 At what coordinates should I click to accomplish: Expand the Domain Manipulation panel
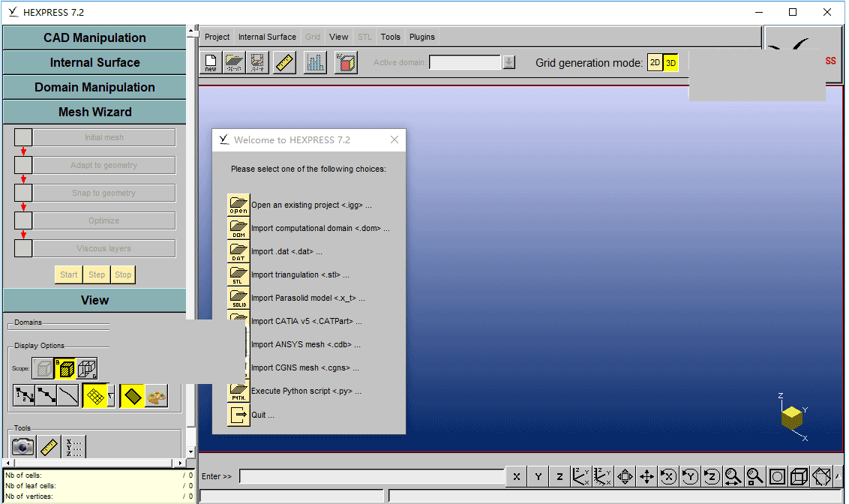click(x=94, y=87)
